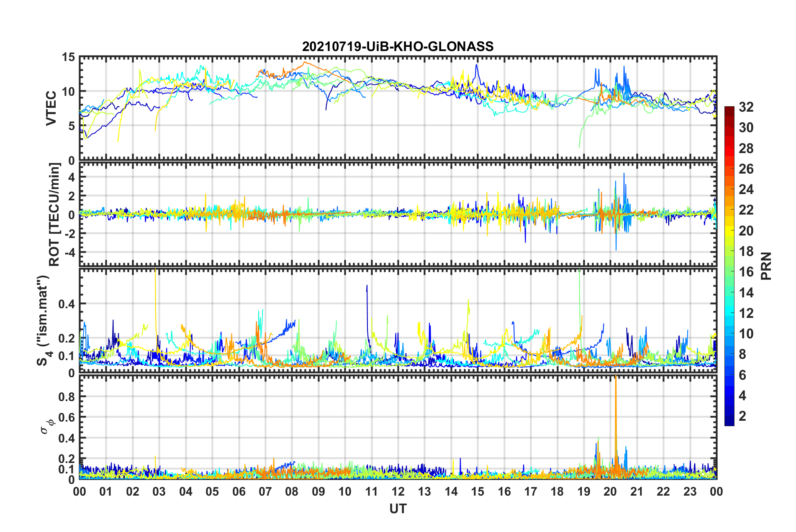The width and height of the screenshot is (796, 532).
Task: Click PRN colorbar tick label 32
Action: pyautogui.click(x=746, y=107)
